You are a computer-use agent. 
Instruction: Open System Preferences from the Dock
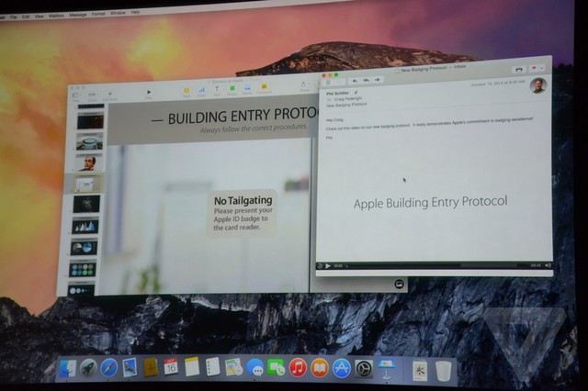(x=364, y=369)
